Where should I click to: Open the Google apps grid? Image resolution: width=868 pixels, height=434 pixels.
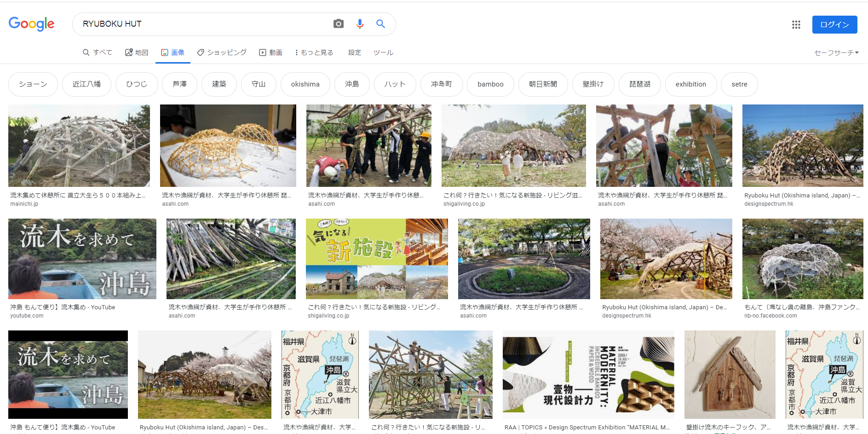point(796,24)
